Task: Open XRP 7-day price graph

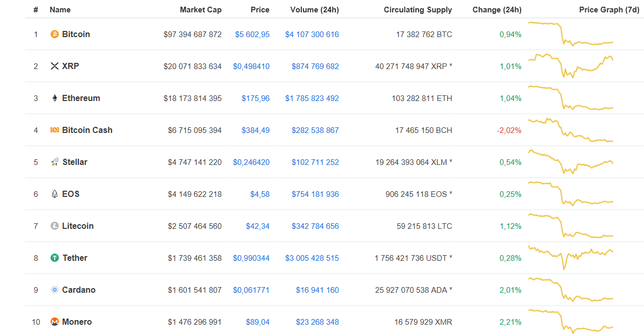Action: pyautogui.click(x=570, y=66)
